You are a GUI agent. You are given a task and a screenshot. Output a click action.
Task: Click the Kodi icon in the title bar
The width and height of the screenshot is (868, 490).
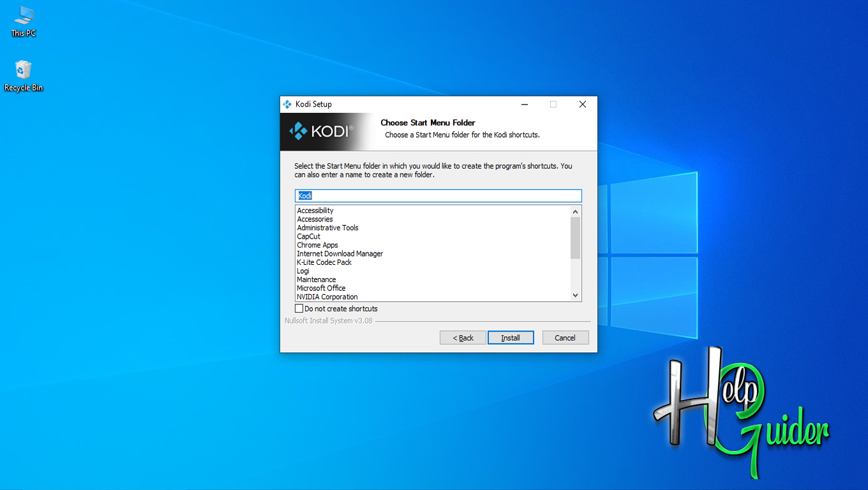coord(287,104)
